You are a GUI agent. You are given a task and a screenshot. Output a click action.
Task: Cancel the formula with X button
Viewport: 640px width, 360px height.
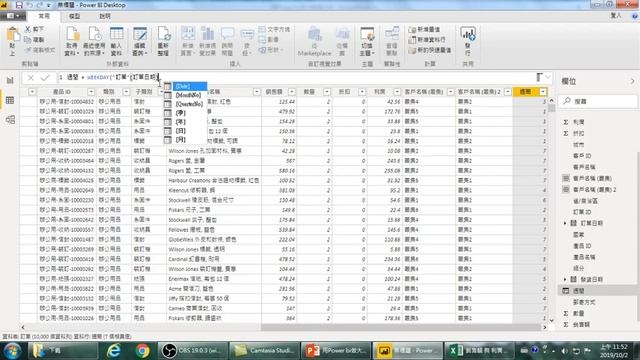point(31,78)
